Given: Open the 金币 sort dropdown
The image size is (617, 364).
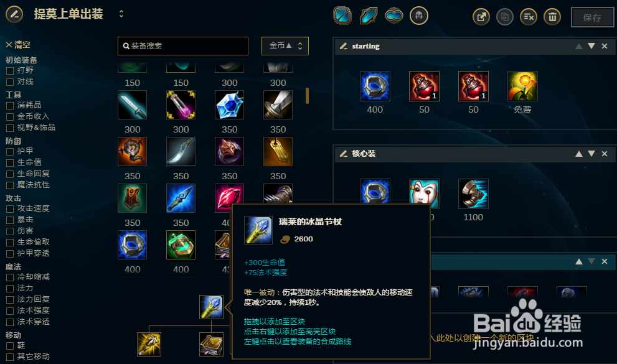Looking at the screenshot, I should 285,45.
